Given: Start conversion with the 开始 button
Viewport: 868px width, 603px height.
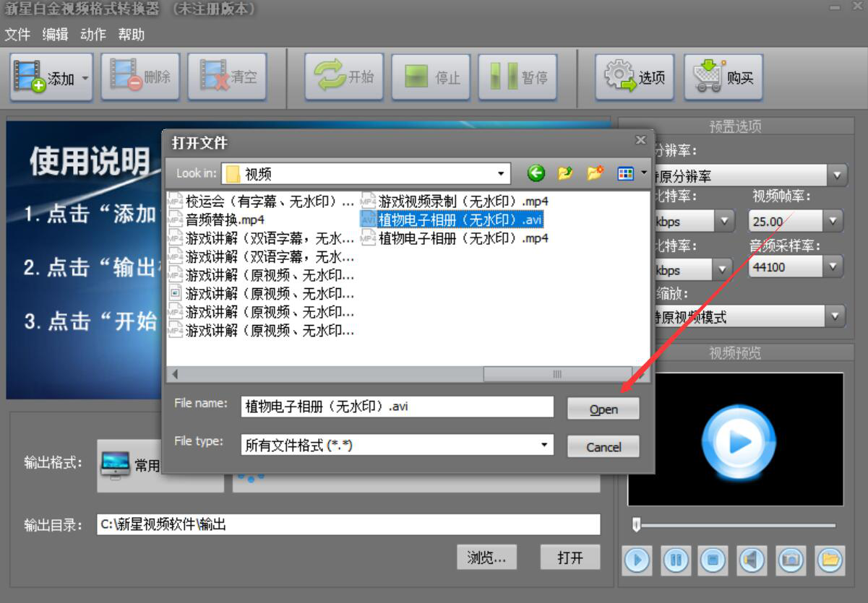Looking at the screenshot, I should coord(344,77).
